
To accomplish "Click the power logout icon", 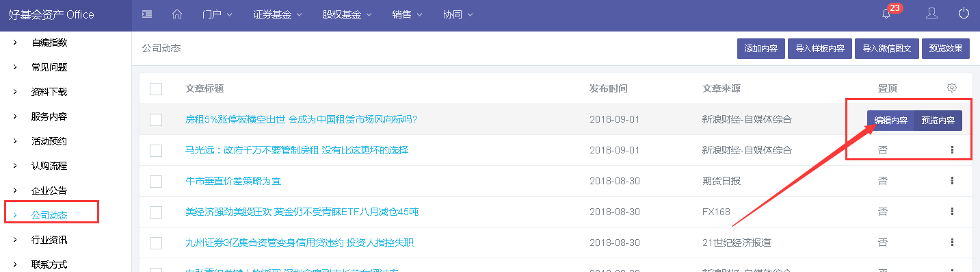I will coord(964,14).
